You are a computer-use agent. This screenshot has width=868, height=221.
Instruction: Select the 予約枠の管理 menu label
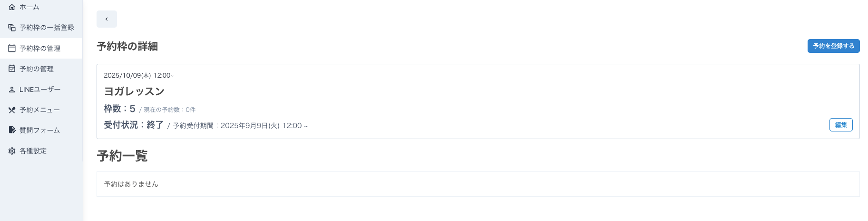pyautogui.click(x=40, y=49)
